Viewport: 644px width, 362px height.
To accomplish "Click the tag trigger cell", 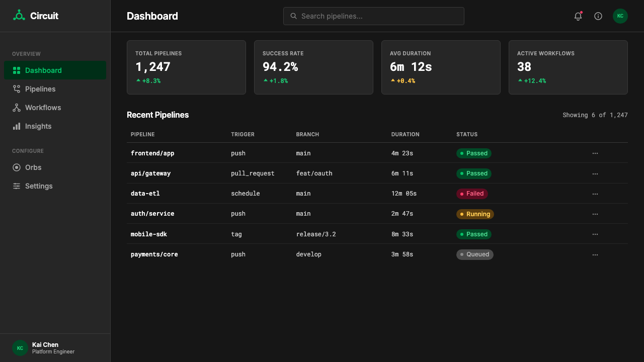I will point(236,234).
